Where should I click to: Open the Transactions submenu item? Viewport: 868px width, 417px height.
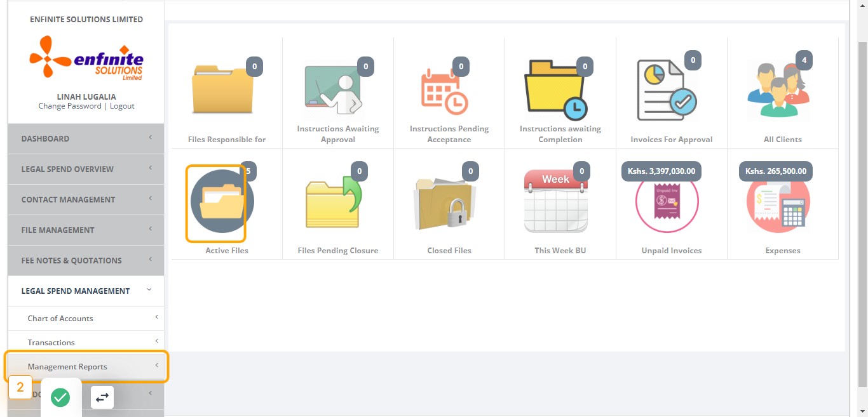click(x=86, y=342)
